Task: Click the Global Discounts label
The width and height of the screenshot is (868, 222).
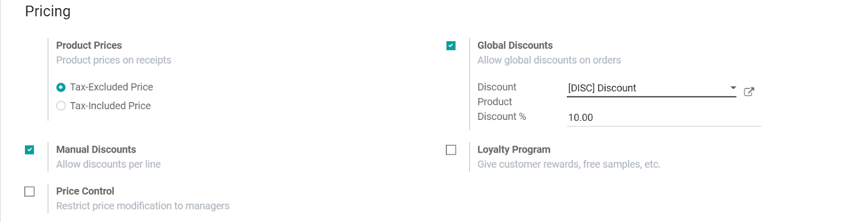Action: pyautogui.click(x=515, y=46)
